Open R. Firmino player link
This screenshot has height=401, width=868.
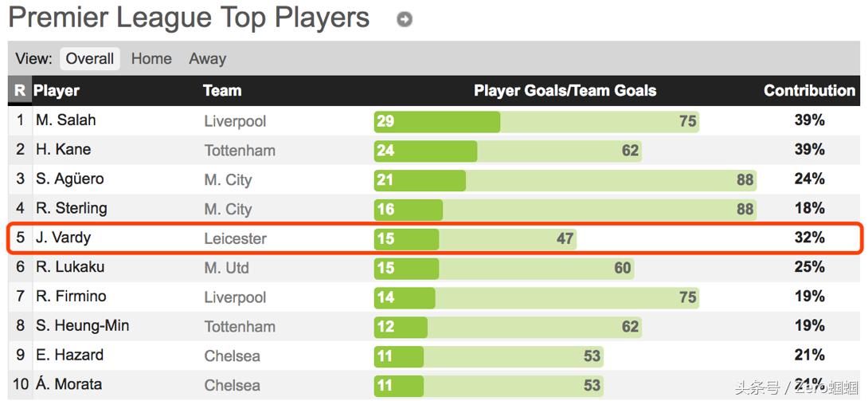click(71, 297)
